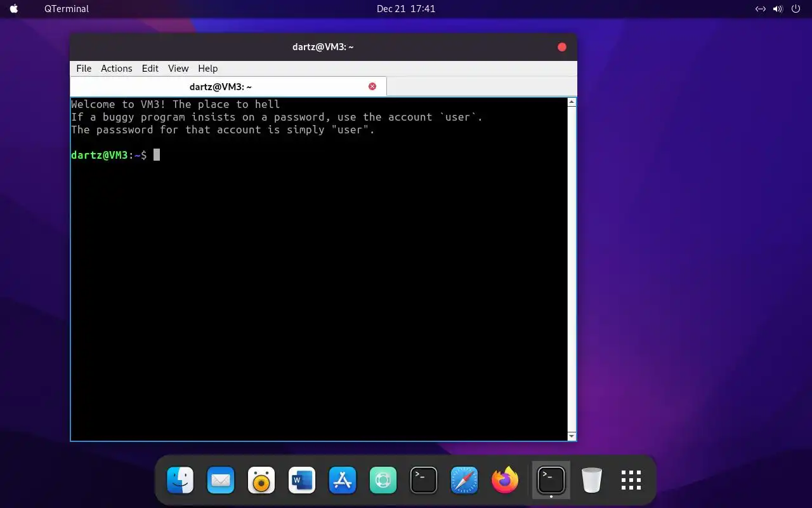Open the Actions menu
The width and height of the screenshot is (812, 508).
[x=117, y=69]
